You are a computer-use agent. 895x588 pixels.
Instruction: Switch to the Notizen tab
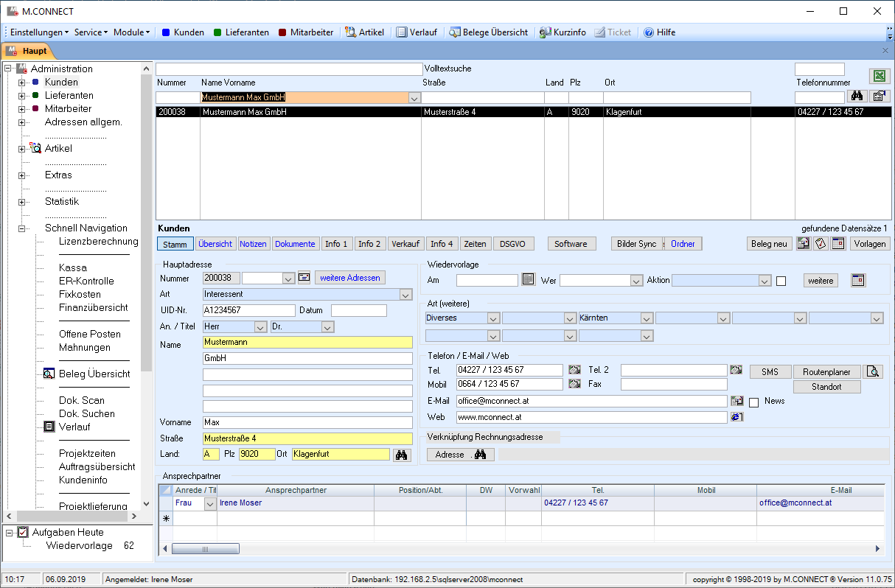253,244
